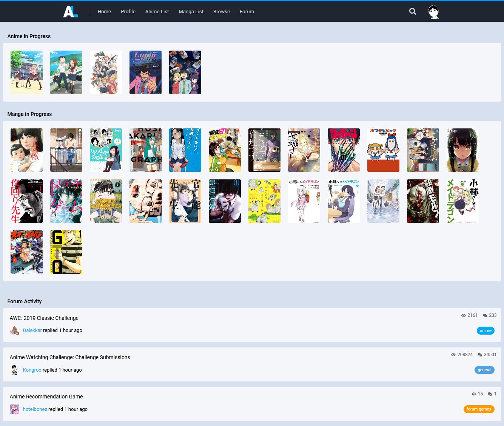
Task: Open manga cover with dark-haired girl and yellow eyes
Action: pos(462,150)
